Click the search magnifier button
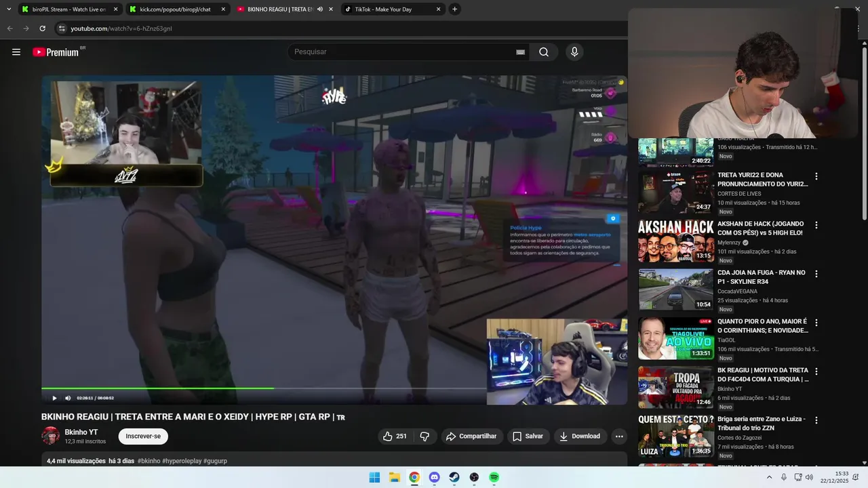 544,52
